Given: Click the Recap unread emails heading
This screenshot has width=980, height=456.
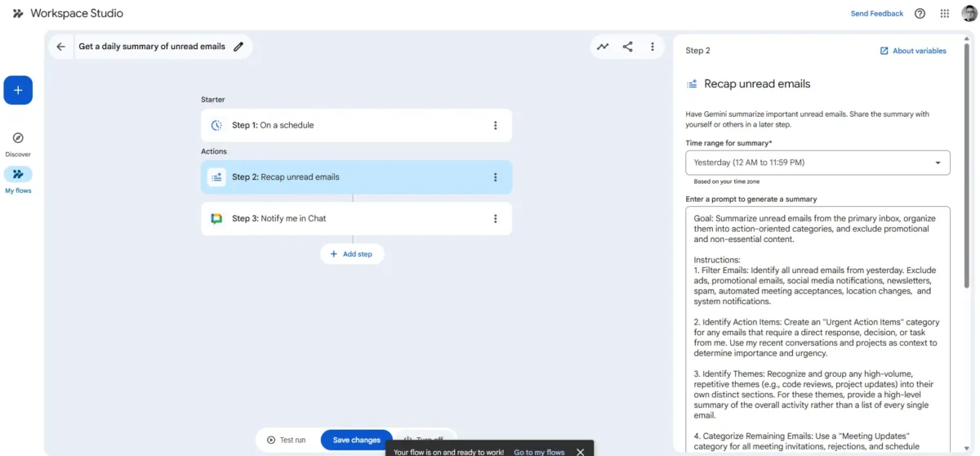Looking at the screenshot, I should [x=757, y=83].
